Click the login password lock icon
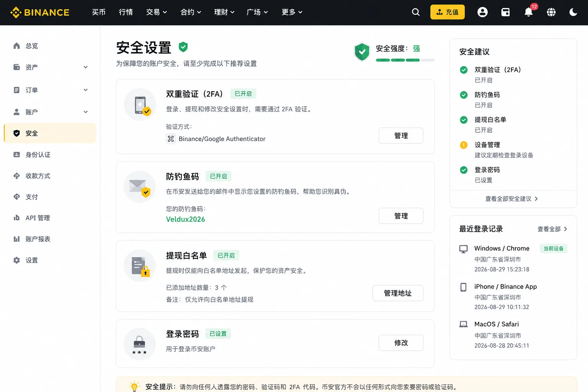This screenshot has width=588, height=392. pyautogui.click(x=140, y=344)
